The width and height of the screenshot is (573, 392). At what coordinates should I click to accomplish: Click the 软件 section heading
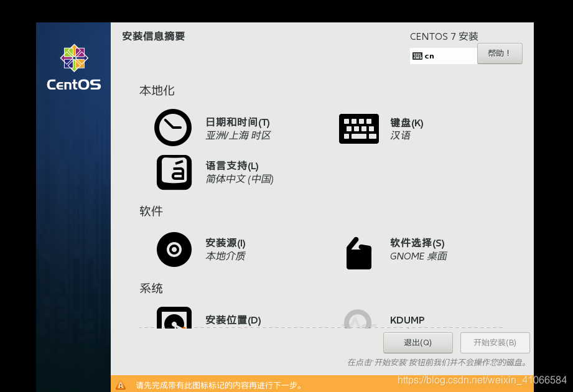click(151, 211)
